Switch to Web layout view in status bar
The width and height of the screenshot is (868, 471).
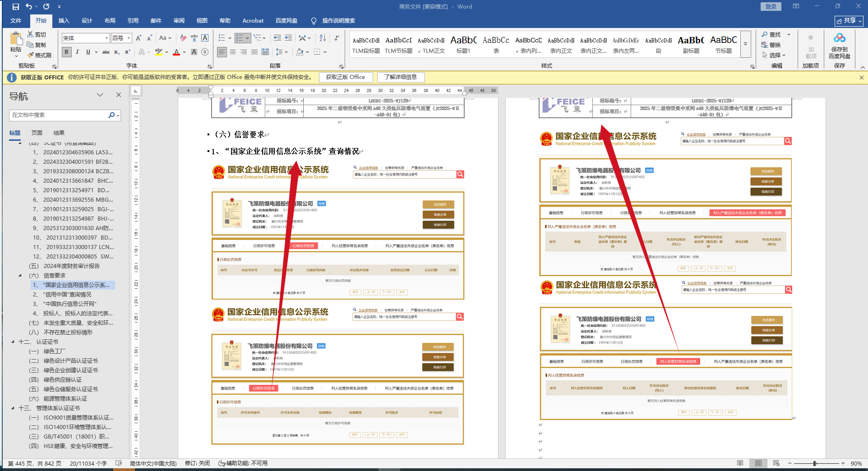point(776,463)
